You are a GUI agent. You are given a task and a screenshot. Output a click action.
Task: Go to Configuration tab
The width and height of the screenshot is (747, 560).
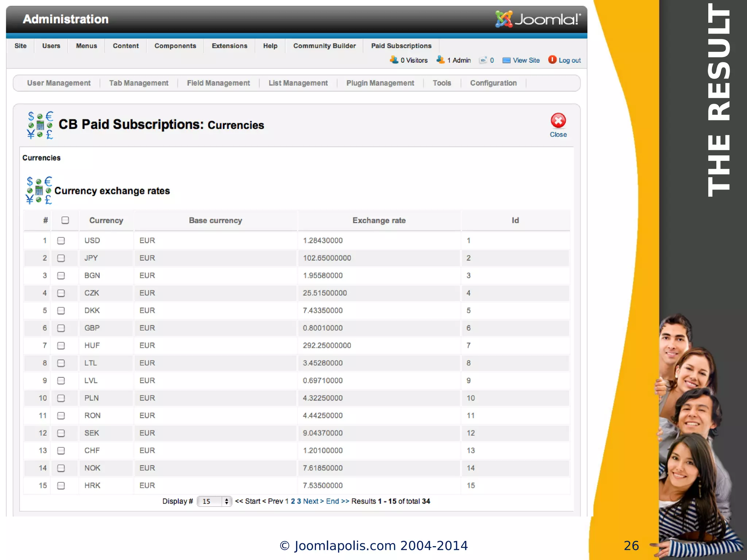point(493,83)
